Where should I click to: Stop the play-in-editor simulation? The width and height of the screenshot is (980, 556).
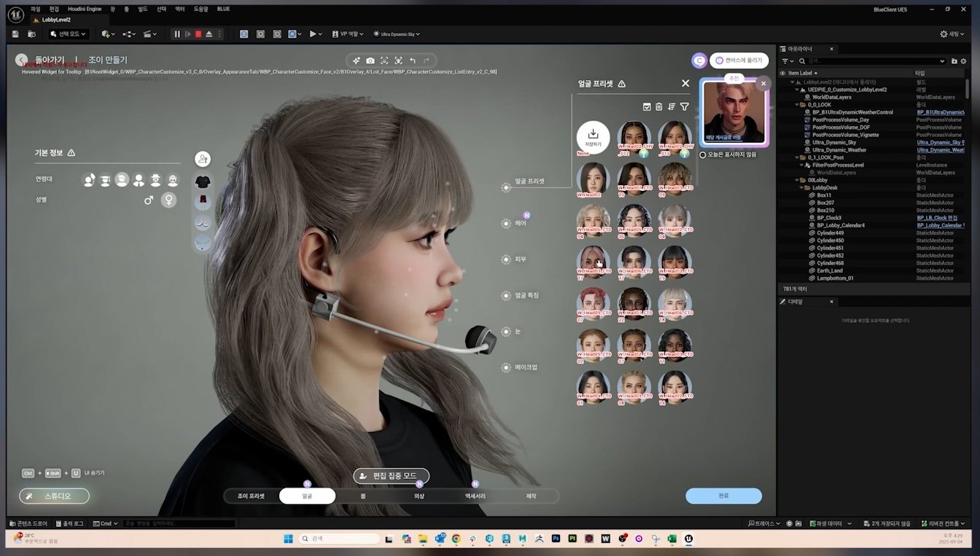click(x=198, y=34)
